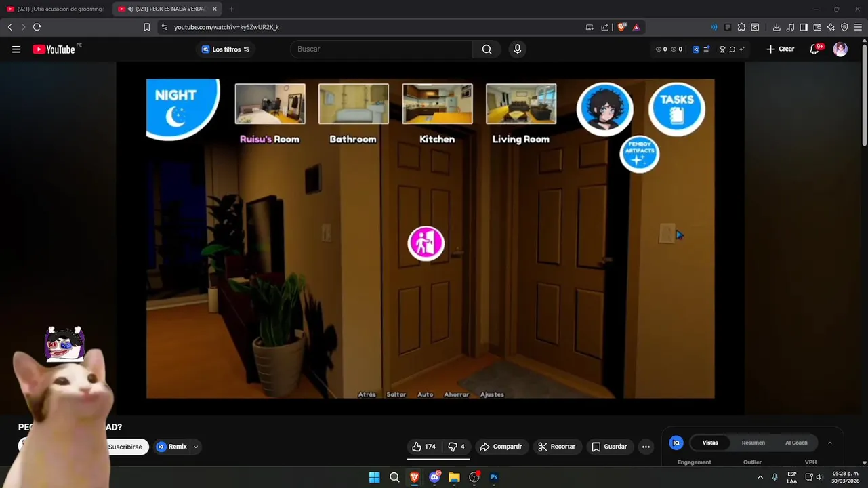
Task: Switch to the 'Otra acusación de grooming' tab
Action: point(56,9)
